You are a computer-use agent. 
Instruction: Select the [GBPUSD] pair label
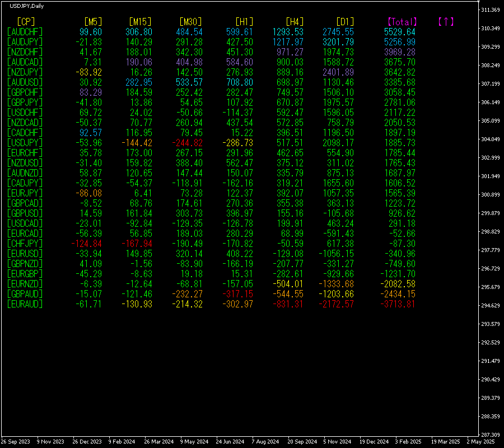point(25,213)
